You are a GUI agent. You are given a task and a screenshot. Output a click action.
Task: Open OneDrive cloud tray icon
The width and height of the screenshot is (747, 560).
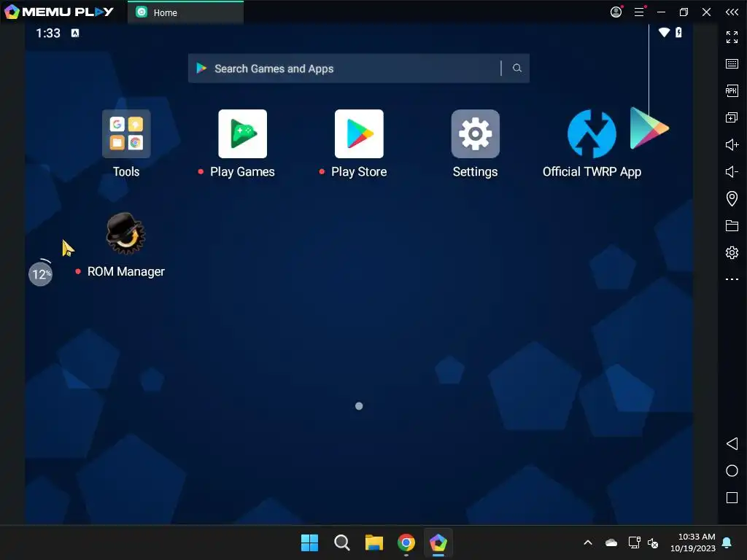coord(611,542)
